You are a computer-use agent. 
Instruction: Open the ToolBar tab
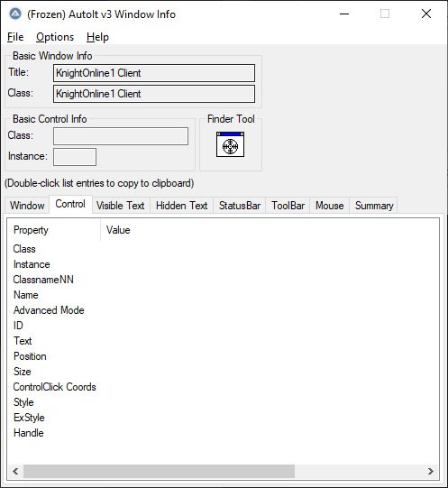coord(288,206)
